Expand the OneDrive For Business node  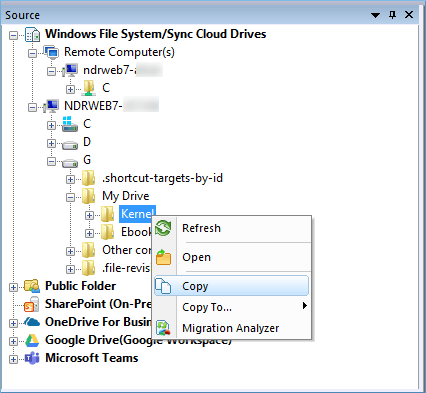click(13, 323)
